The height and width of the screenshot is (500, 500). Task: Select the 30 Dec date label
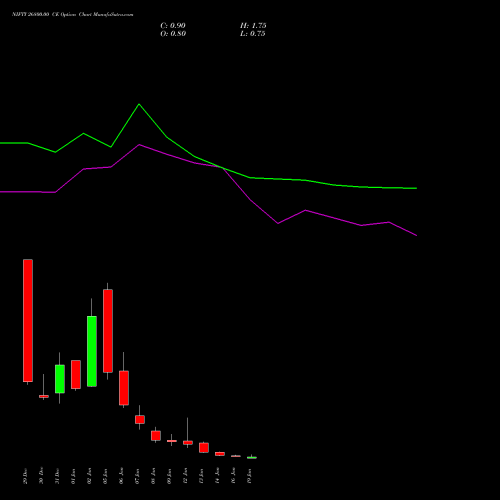pos(42,476)
